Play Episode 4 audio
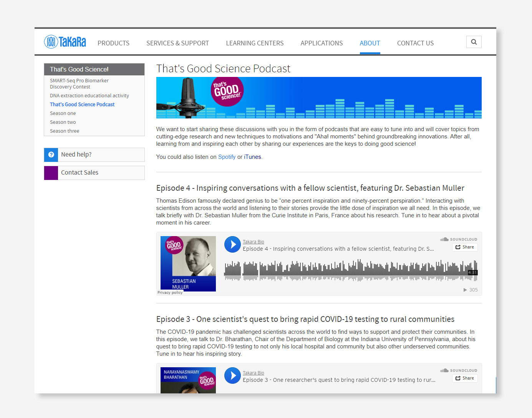532x418 pixels. (x=232, y=245)
